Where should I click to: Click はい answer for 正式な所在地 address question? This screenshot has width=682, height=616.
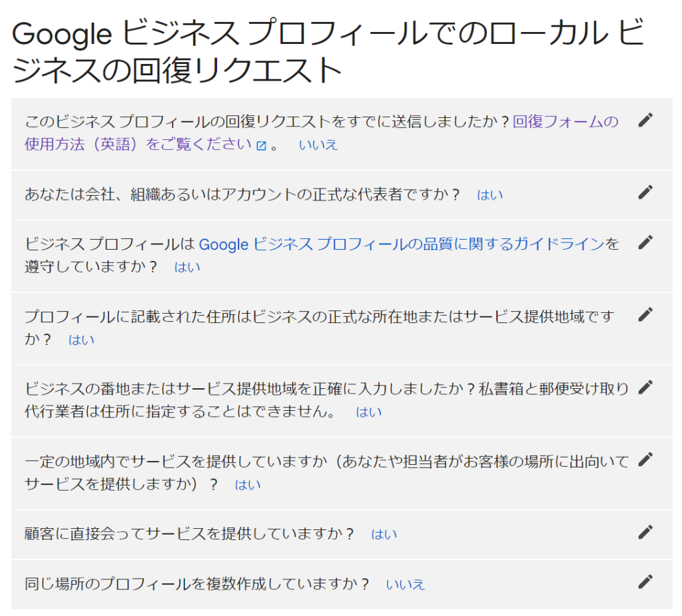[x=81, y=340]
